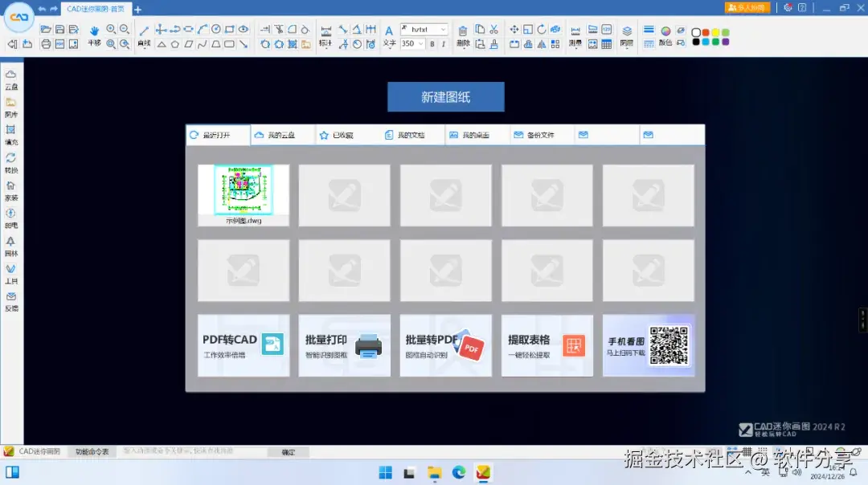
Task: Export to PDF using toolbar PDF icon
Action: tap(59, 44)
